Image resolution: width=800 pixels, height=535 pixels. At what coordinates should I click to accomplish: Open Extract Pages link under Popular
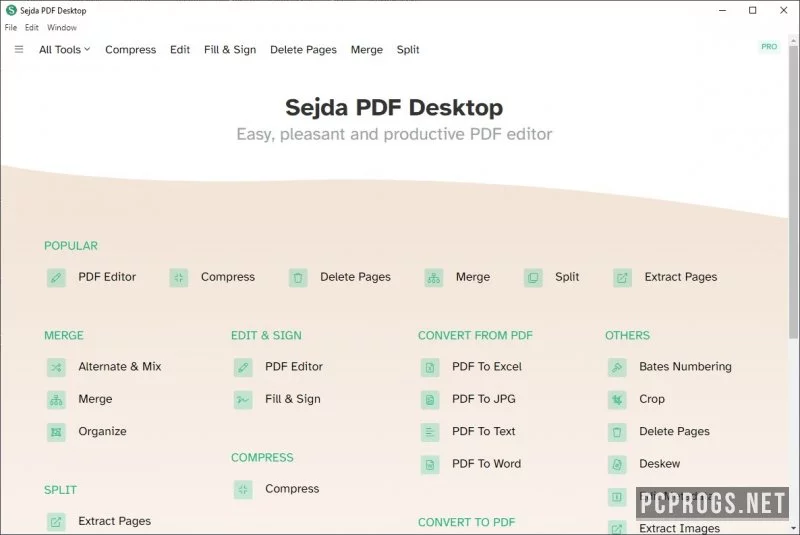681,277
